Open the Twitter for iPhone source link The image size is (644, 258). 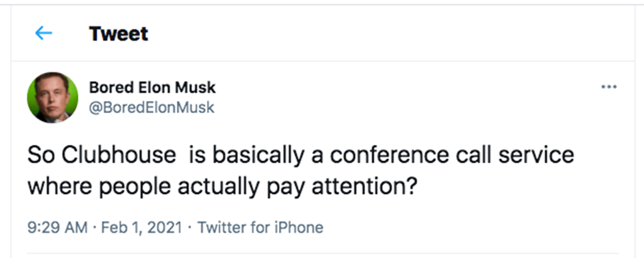(260, 227)
